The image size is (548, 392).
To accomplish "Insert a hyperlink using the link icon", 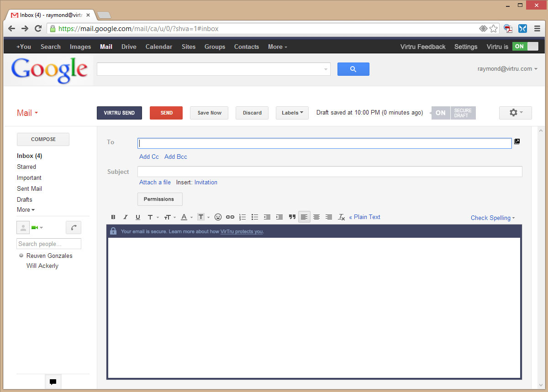I will pos(230,217).
